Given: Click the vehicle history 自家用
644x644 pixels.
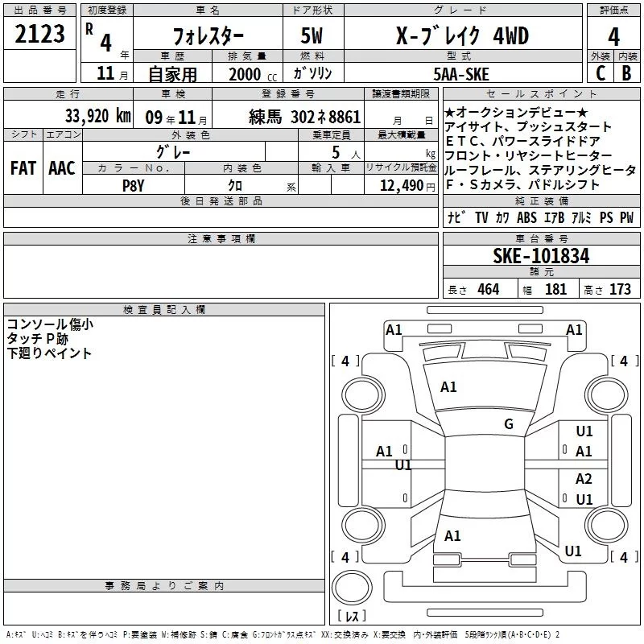Looking at the screenshot, I should (x=172, y=74).
